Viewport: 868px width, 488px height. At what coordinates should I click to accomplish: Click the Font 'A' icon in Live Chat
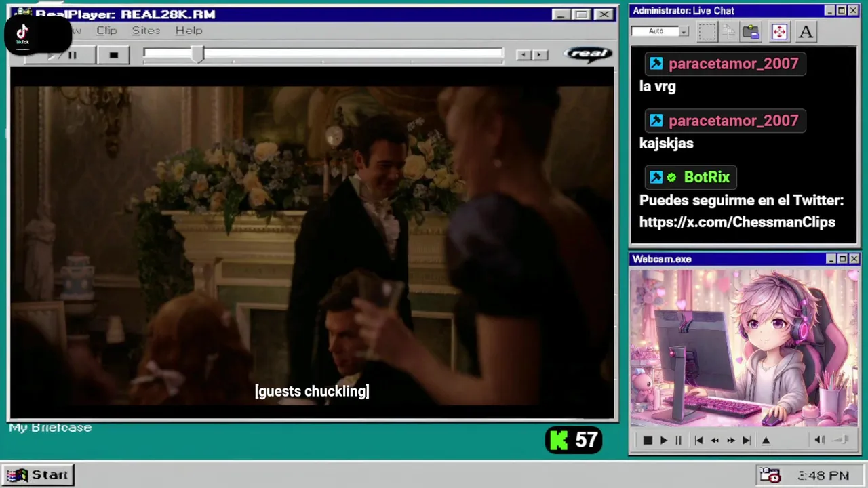tap(806, 31)
